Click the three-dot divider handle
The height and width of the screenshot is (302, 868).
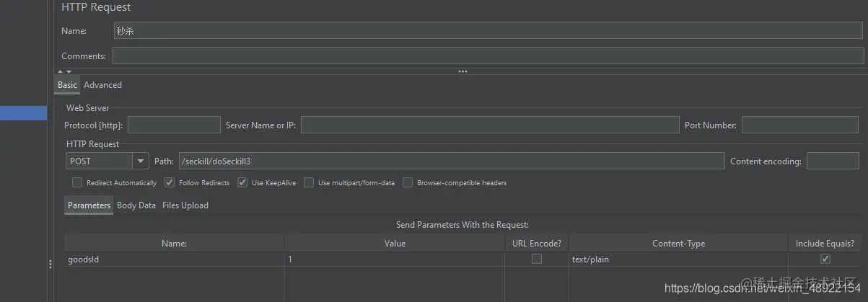(463, 71)
